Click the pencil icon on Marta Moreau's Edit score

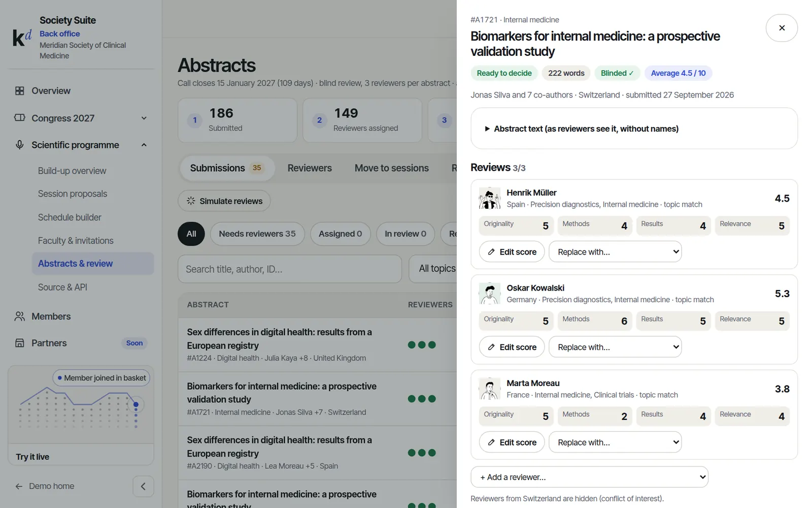click(491, 442)
